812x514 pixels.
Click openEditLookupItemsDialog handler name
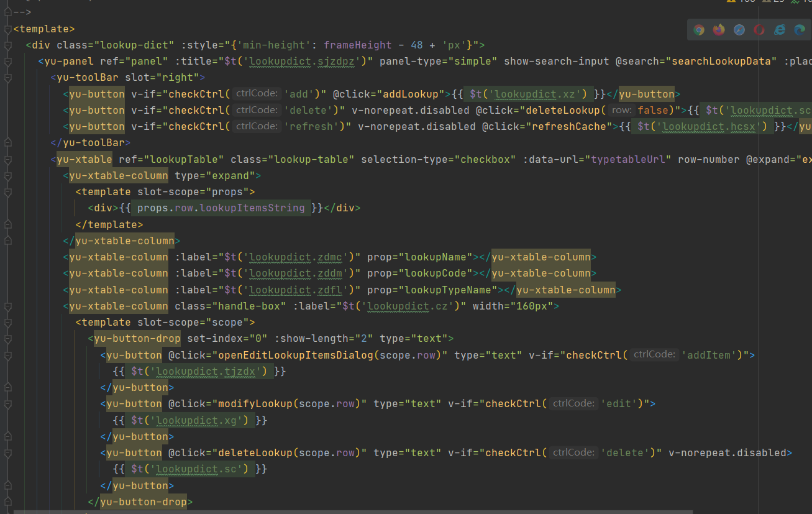296,355
